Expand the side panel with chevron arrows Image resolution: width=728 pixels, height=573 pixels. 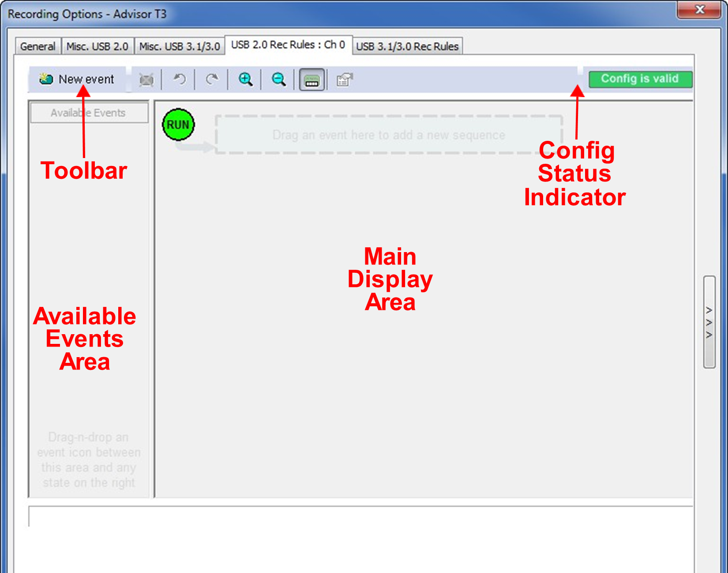pyautogui.click(x=709, y=322)
